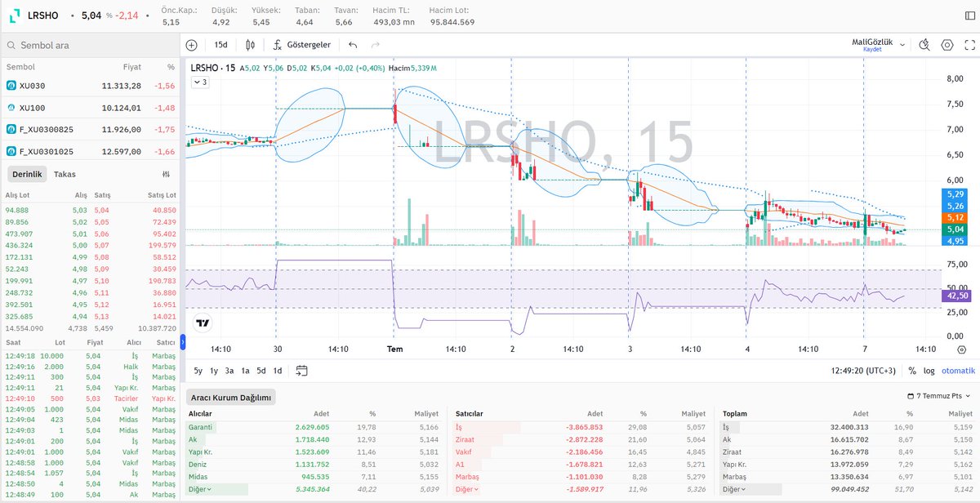Switch to the Takas tab
The width and height of the screenshot is (980, 503).
pyautogui.click(x=65, y=174)
